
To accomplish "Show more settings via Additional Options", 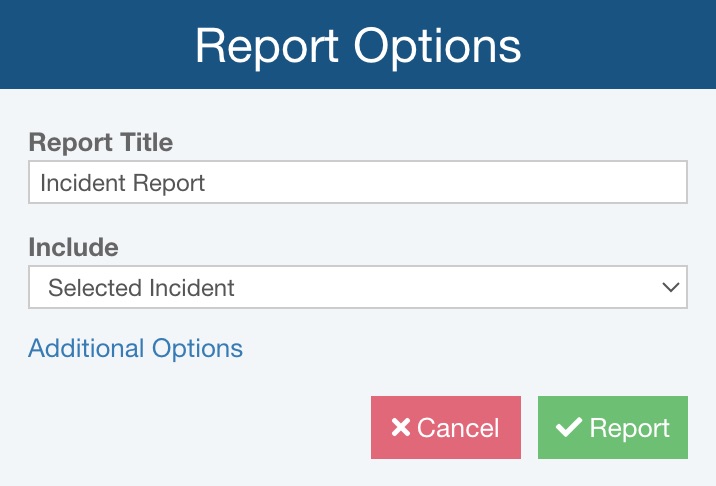I will tap(136, 348).
